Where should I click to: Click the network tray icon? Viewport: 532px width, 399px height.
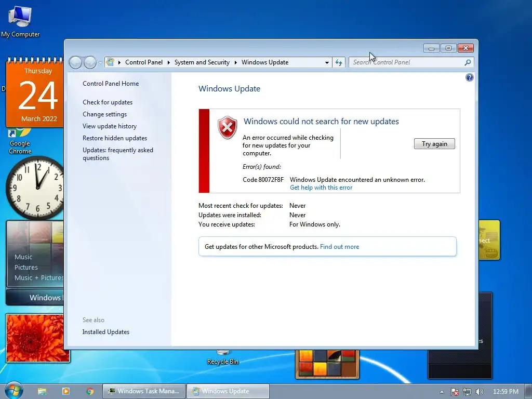pos(467,392)
